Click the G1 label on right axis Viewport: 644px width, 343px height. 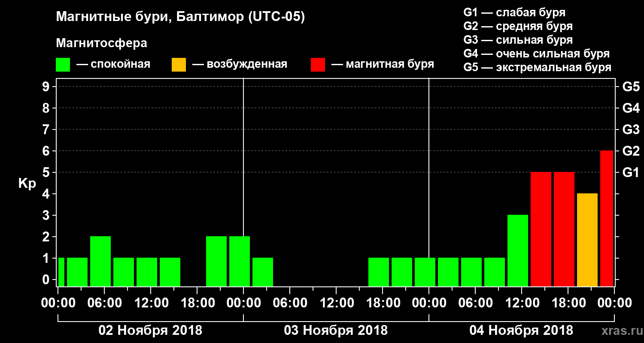pyautogui.click(x=631, y=172)
